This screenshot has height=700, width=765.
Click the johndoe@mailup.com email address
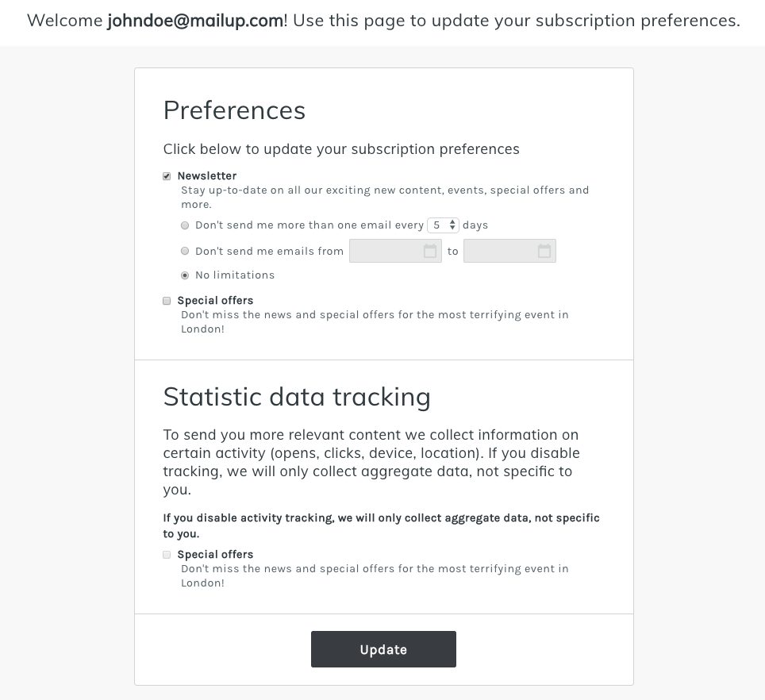coord(195,21)
